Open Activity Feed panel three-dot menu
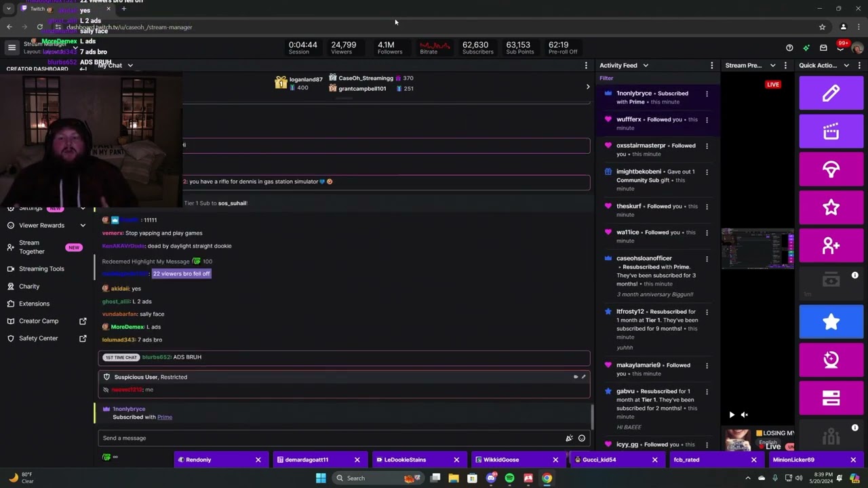The height and width of the screenshot is (488, 868). click(711, 66)
